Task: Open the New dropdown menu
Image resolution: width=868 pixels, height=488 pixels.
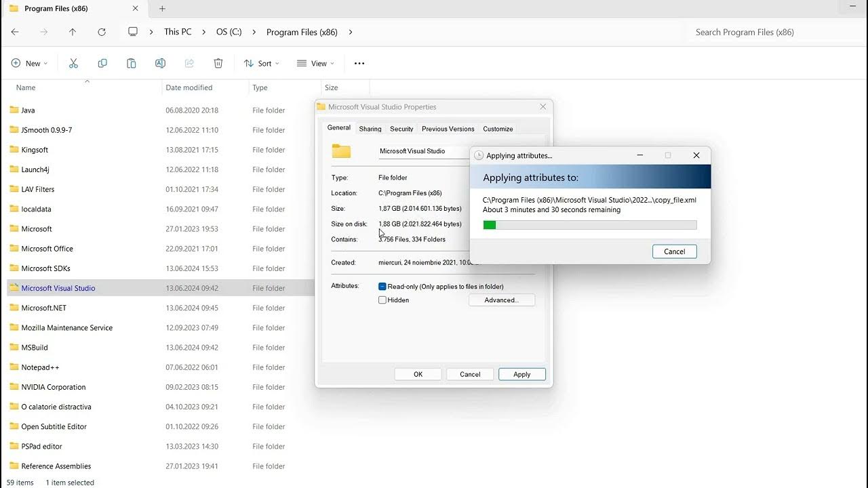Action: pyautogui.click(x=30, y=63)
